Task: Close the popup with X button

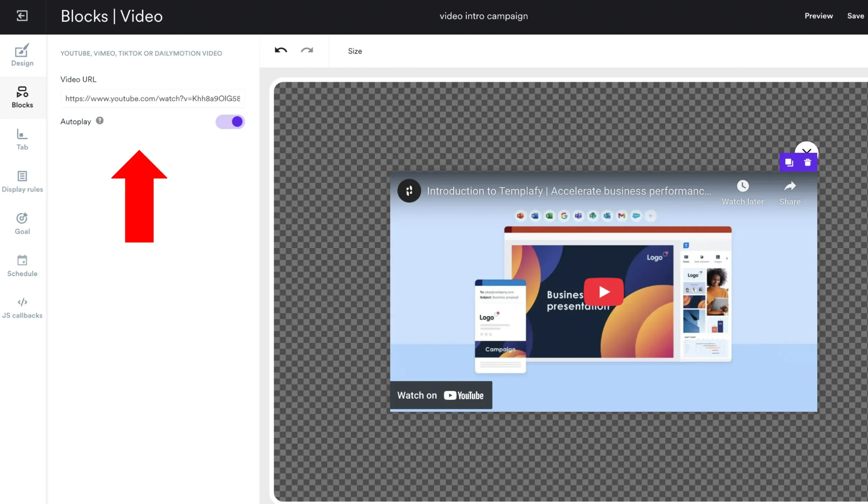Action: 807,149
